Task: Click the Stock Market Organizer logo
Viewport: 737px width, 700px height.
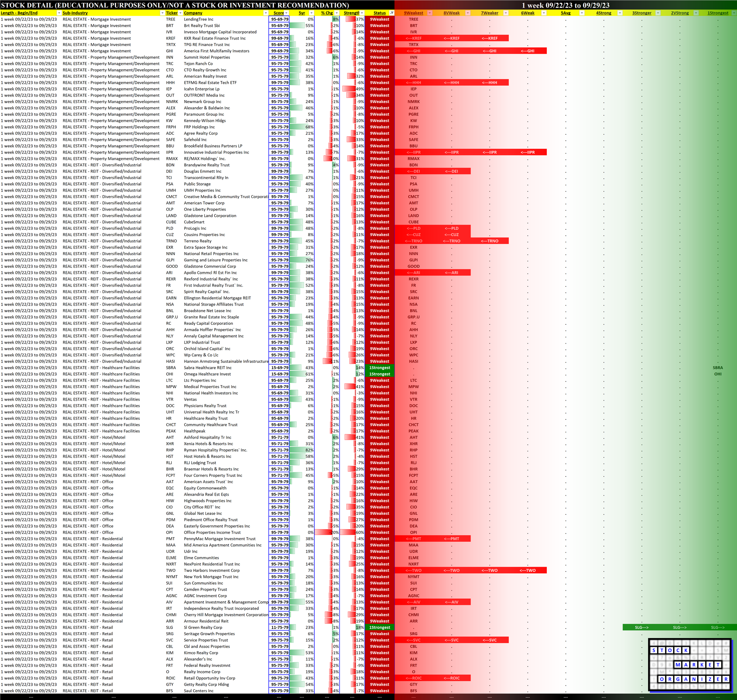Action: [x=690, y=665]
